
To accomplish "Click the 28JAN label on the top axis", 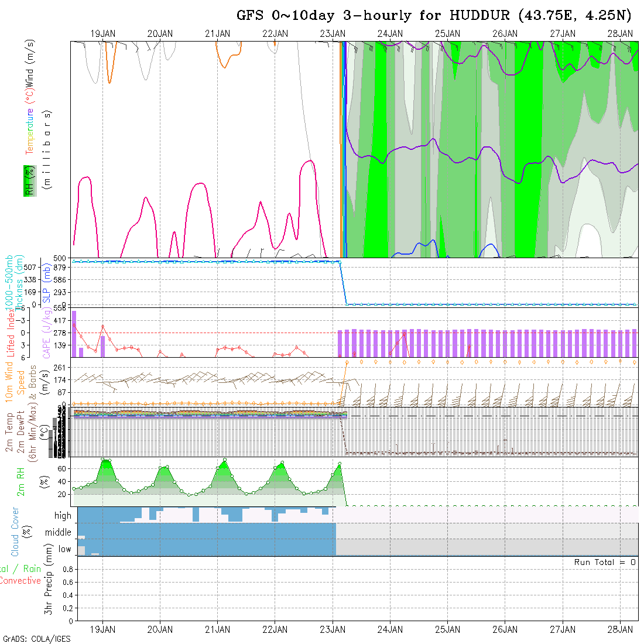I will (x=620, y=34).
